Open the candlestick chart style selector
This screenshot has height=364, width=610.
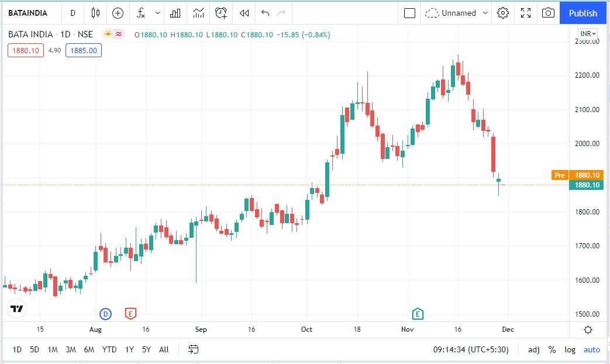point(96,13)
